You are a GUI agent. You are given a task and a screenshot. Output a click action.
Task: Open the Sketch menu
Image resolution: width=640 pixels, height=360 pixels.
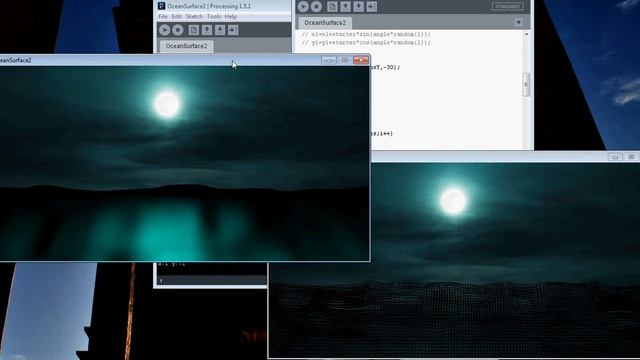pos(194,17)
